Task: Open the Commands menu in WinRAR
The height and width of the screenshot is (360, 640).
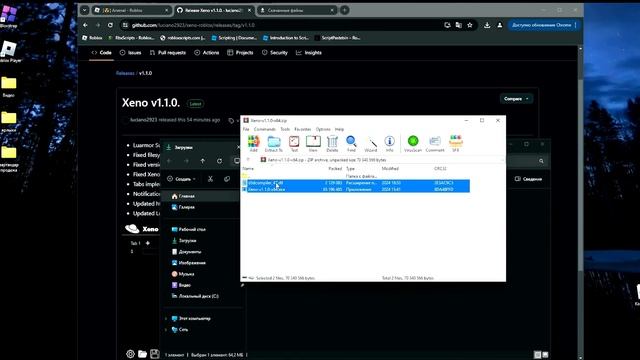Action: click(x=264, y=129)
